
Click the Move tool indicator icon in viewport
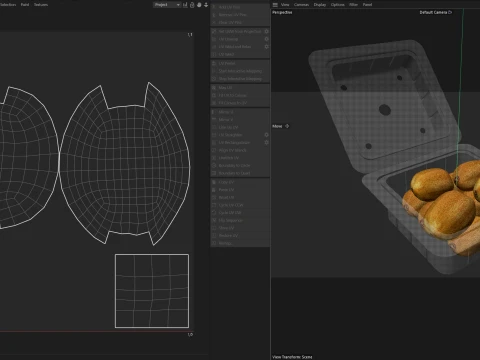[x=287, y=126]
